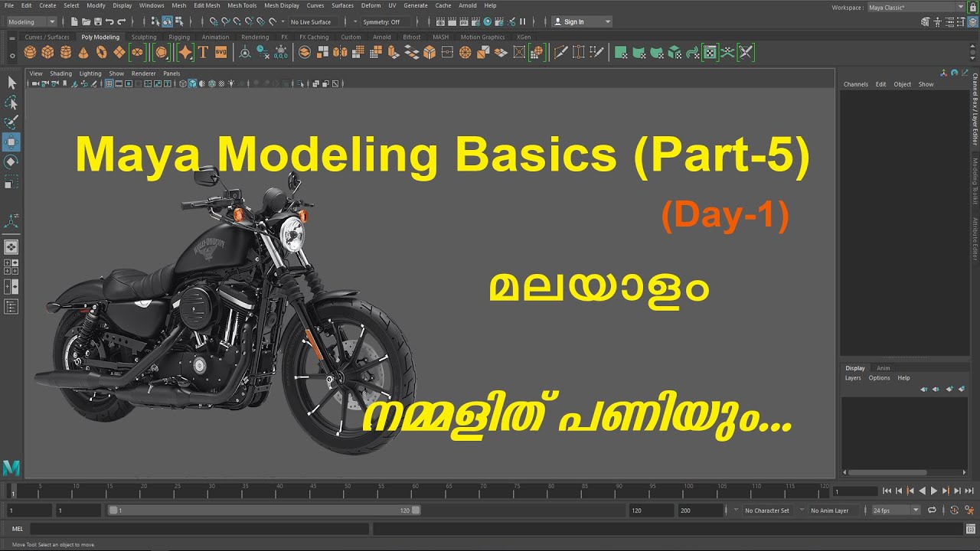Create a polygon sphere from the shelf
This screenshot has height=551, width=980.
[30, 53]
